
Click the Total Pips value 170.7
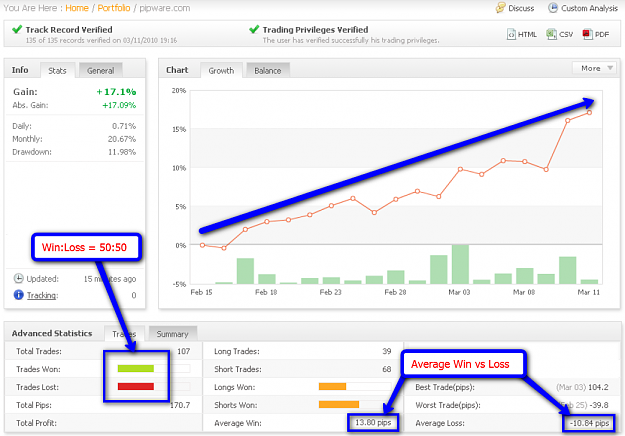180,405
